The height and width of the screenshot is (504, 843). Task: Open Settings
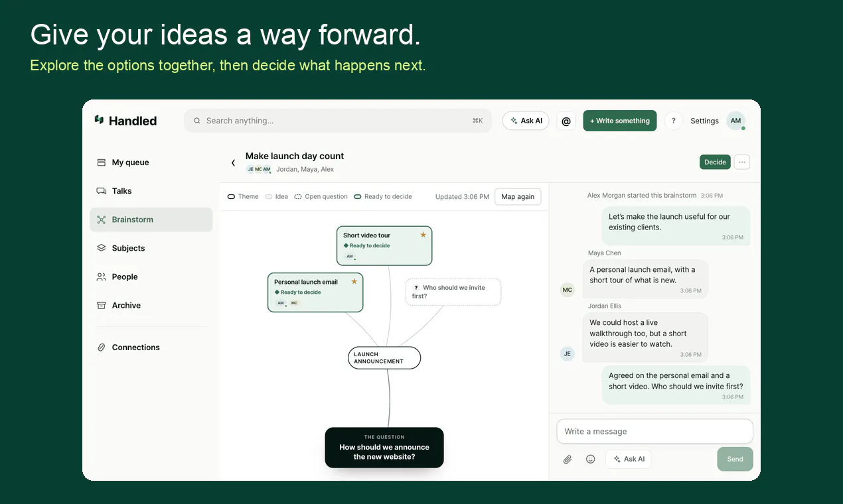[x=704, y=121]
